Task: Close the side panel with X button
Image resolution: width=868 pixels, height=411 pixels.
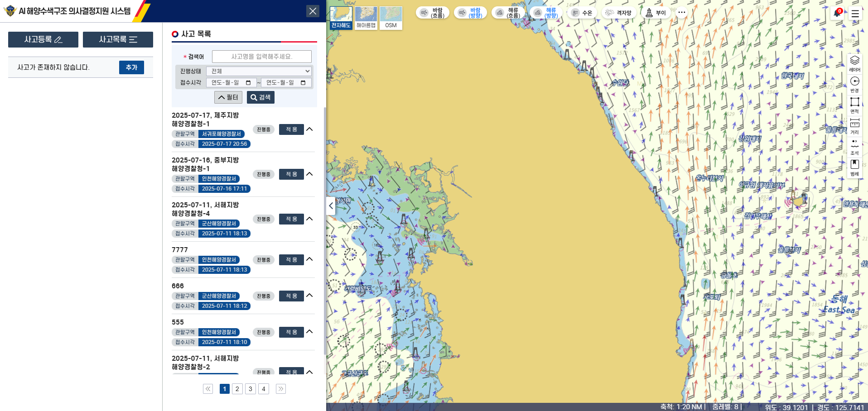Action: (x=313, y=11)
